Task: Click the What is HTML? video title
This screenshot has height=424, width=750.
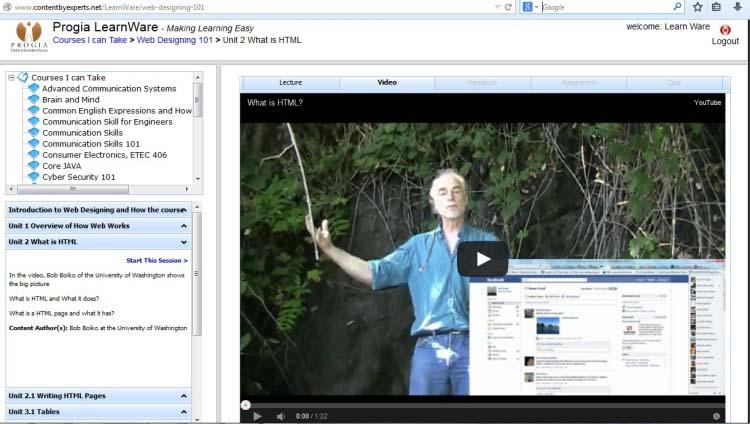Action: (275, 102)
